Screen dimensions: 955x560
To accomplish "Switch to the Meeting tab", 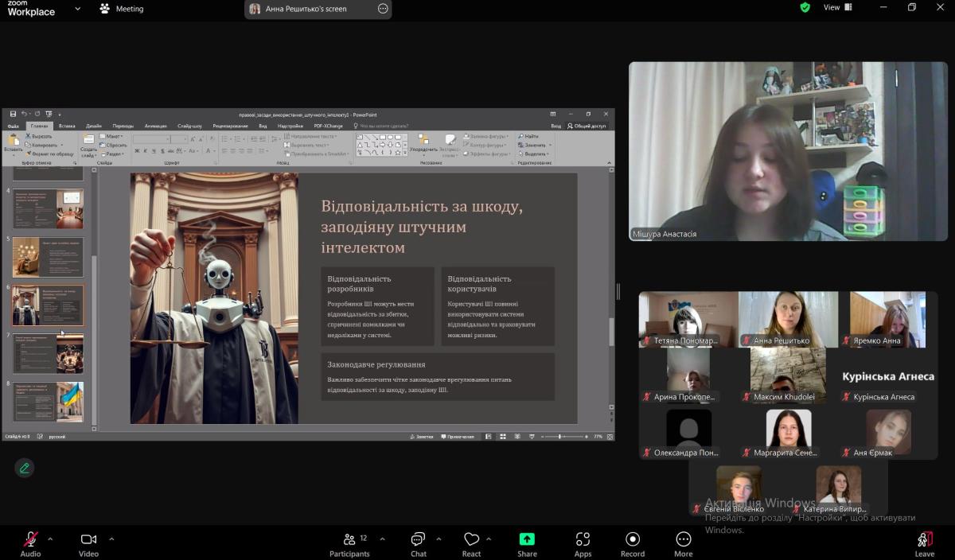I will click(122, 9).
